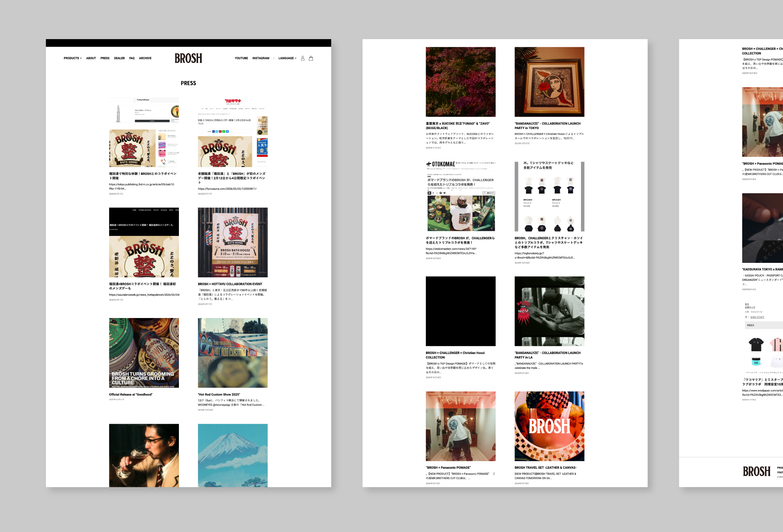Open the Goodhood grooming culture thumbnail
This screenshot has width=783, height=532.
144,352
